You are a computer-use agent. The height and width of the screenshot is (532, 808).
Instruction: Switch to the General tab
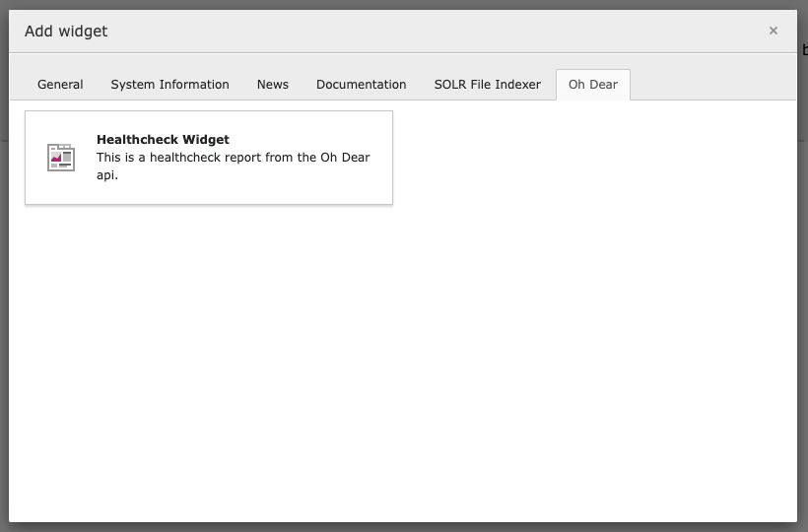(60, 85)
